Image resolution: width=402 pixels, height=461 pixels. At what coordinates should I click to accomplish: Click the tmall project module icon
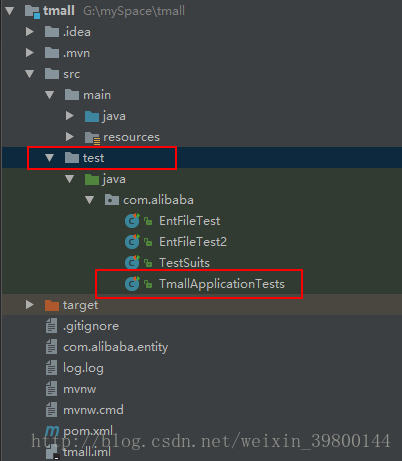pyautogui.click(x=32, y=11)
